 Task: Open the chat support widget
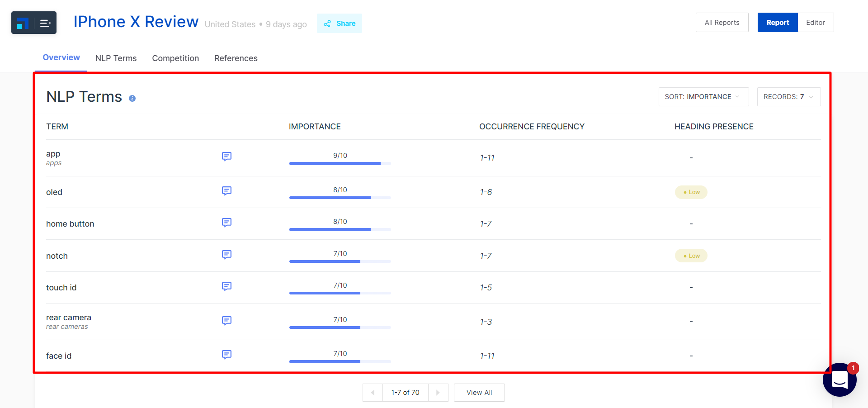click(840, 380)
